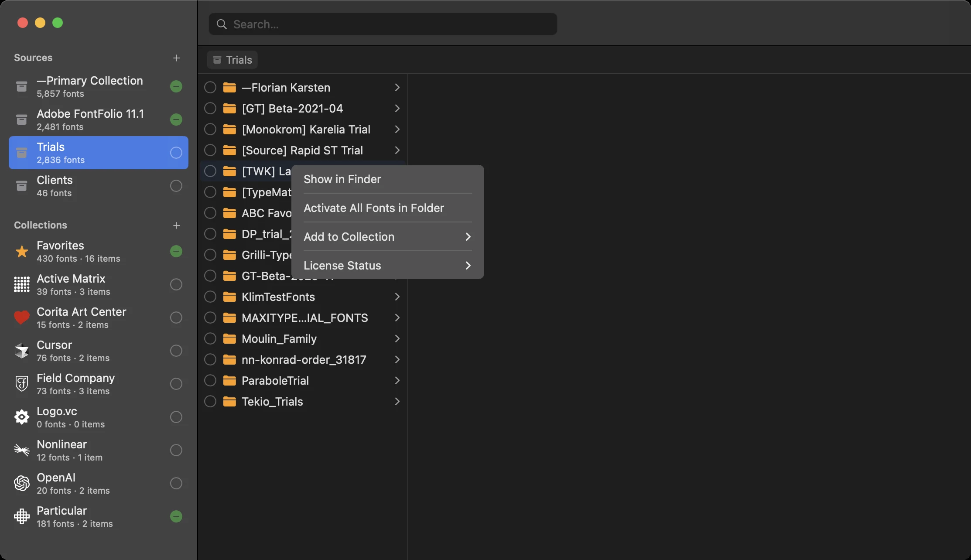Image resolution: width=971 pixels, height=560 pixels.
Task: Click the OpenAI logo icon
Action: point(21,483)
